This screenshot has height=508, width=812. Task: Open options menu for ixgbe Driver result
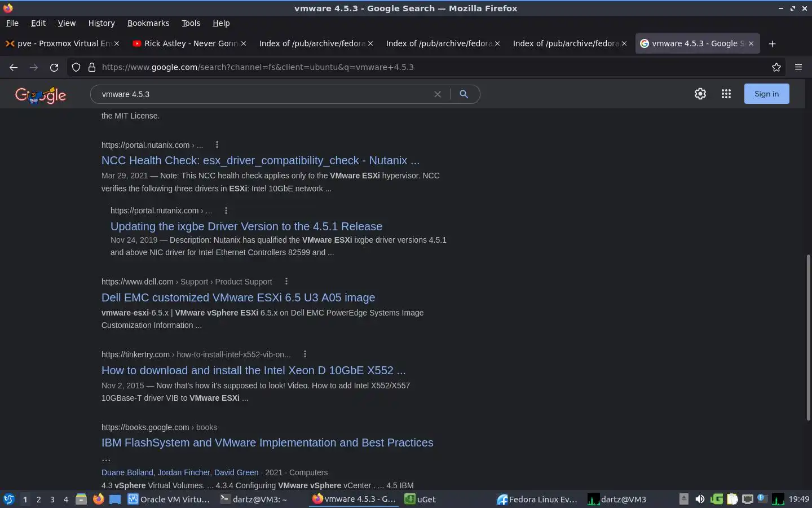pos(226,211)
